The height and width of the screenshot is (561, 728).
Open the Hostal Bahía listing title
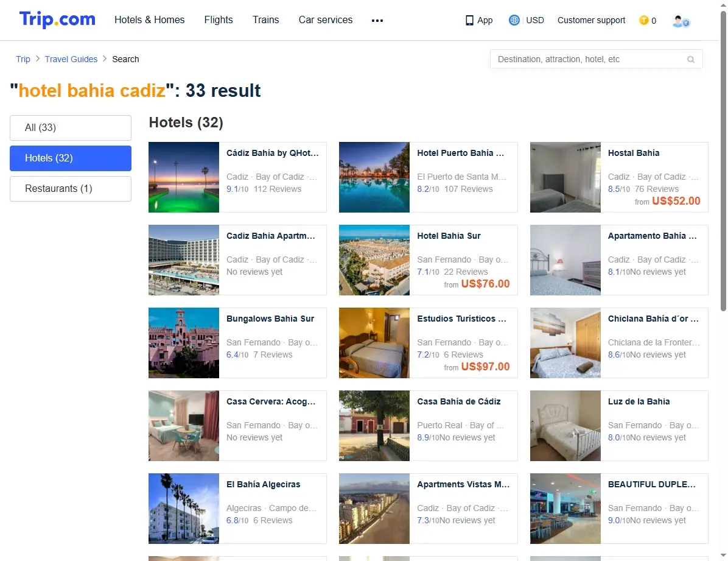[x=634, y=153]
